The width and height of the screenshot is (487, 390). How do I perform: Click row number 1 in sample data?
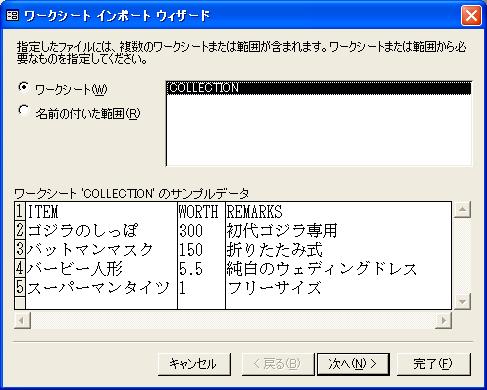20,211
